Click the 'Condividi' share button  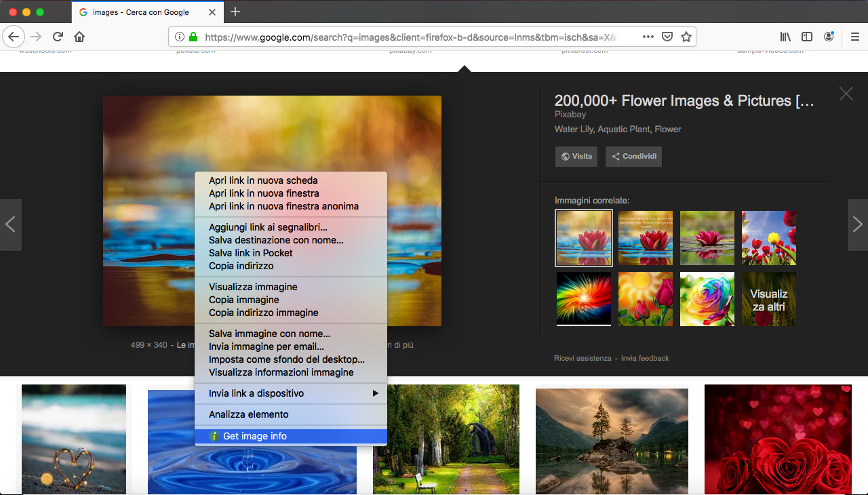633,157
